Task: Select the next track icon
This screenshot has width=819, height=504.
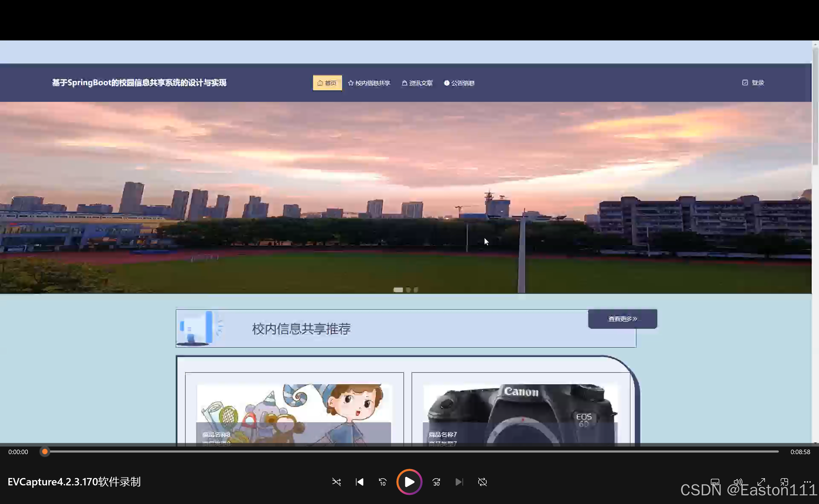Action: (459, 482)
